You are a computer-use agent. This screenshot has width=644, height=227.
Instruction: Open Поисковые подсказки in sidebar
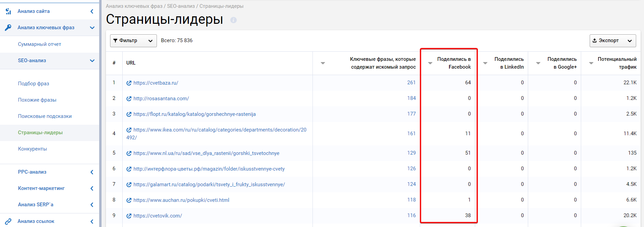click(45, 116)
